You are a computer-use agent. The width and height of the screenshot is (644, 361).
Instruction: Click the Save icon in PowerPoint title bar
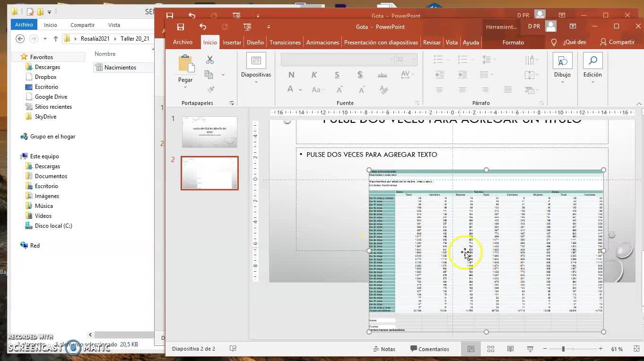click(180, 27)
